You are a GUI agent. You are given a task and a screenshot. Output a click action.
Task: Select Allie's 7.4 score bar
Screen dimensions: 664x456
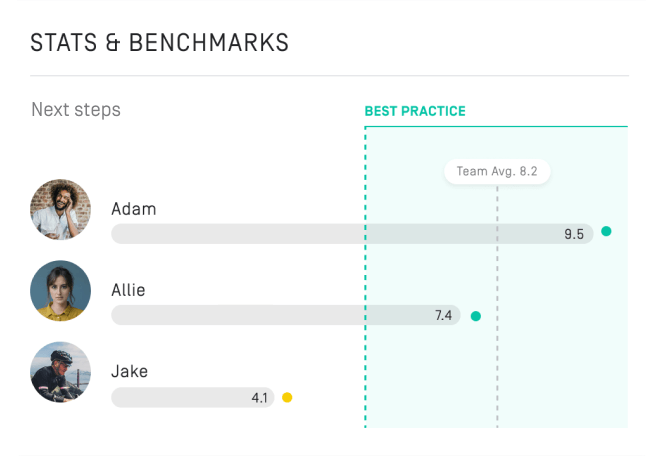click(x=286, y=315)
